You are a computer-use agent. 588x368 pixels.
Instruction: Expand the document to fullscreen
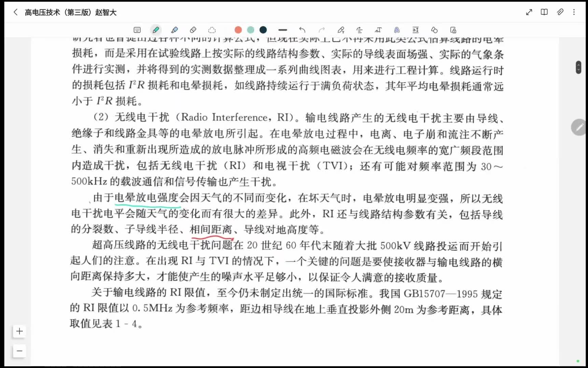529,12
